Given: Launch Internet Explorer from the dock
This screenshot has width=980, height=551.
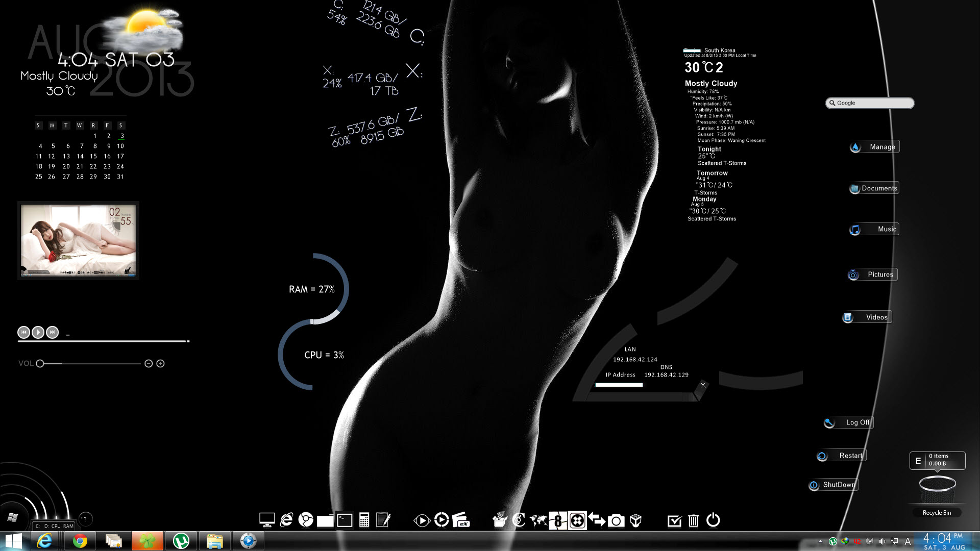Looking at the screenshot, I should [286, 520].
